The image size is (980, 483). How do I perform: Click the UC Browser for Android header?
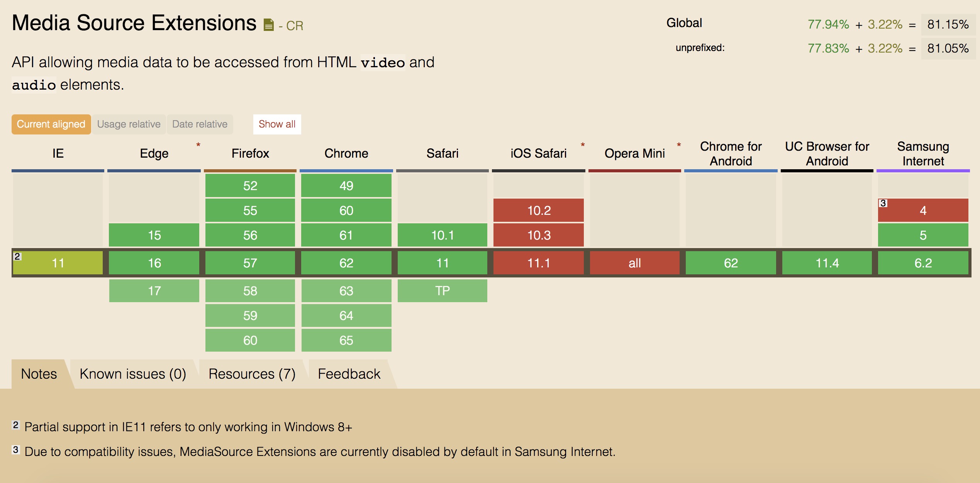pos(827,153)
